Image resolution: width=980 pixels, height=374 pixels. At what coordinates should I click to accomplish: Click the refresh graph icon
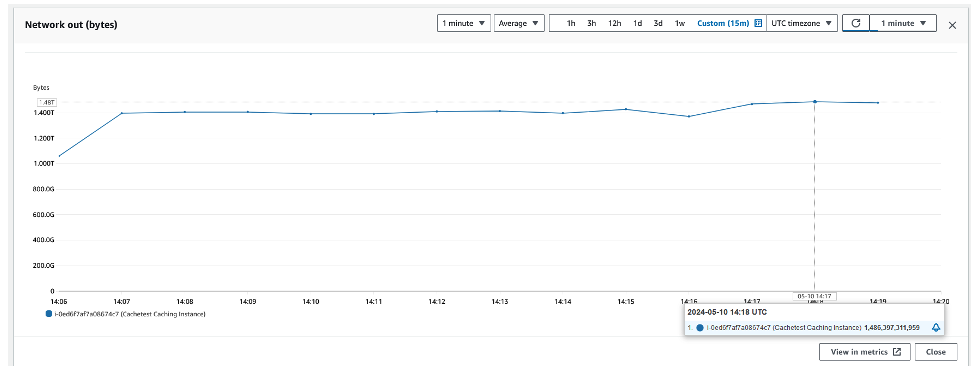856,23
